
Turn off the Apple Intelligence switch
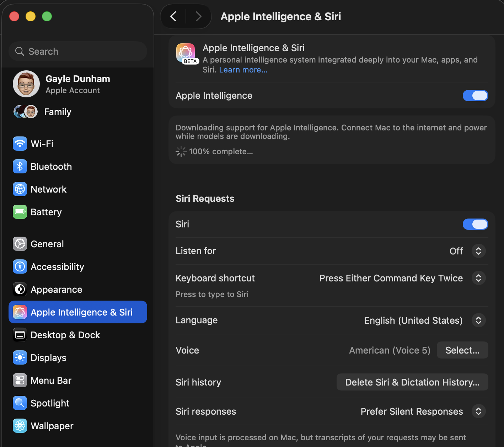click(x=475, y=96)
